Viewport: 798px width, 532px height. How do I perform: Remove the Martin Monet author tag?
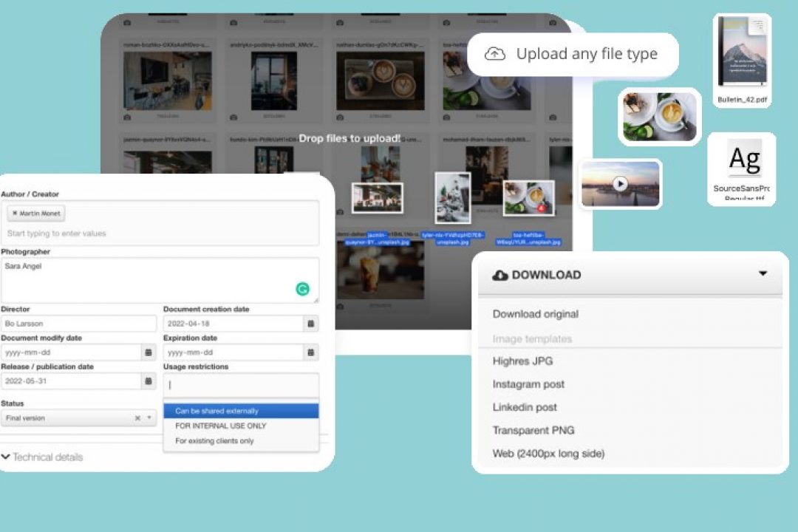(15, 214)
